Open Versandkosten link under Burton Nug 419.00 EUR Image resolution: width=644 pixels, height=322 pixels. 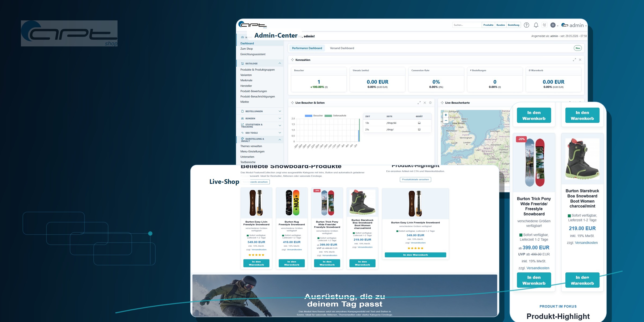click(x=294, y=250)
